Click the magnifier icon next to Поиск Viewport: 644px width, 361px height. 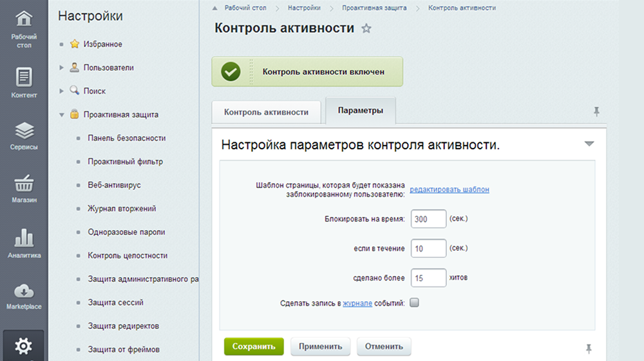pos(74,90)
